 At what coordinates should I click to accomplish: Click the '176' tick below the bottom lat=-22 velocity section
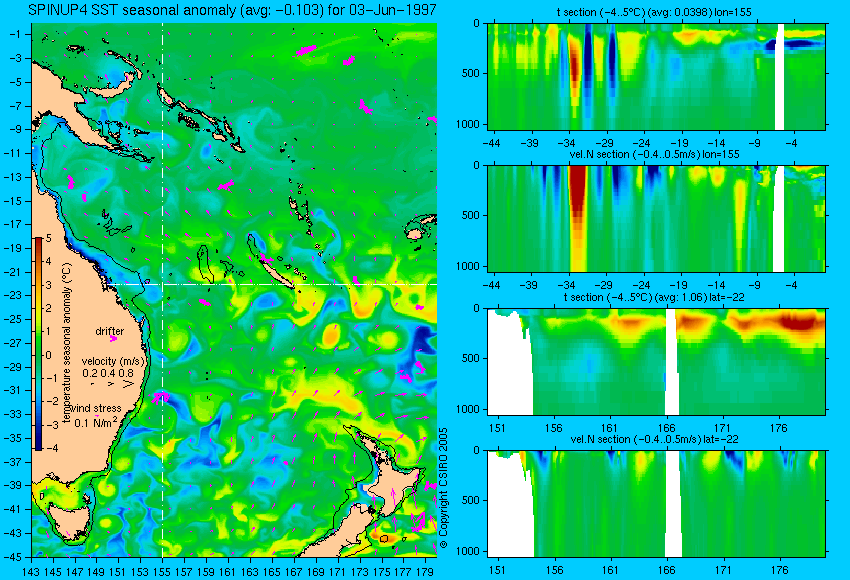(780, 570)
